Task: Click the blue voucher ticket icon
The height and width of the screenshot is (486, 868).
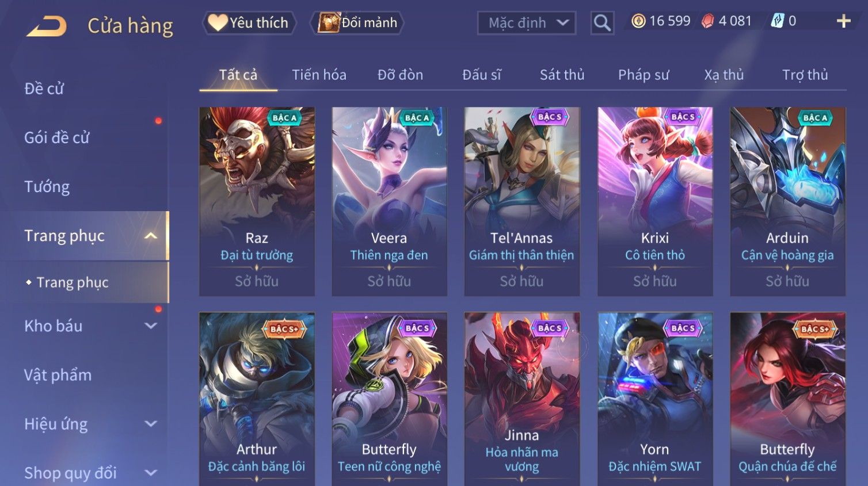Action: click(x=777, y=21)
